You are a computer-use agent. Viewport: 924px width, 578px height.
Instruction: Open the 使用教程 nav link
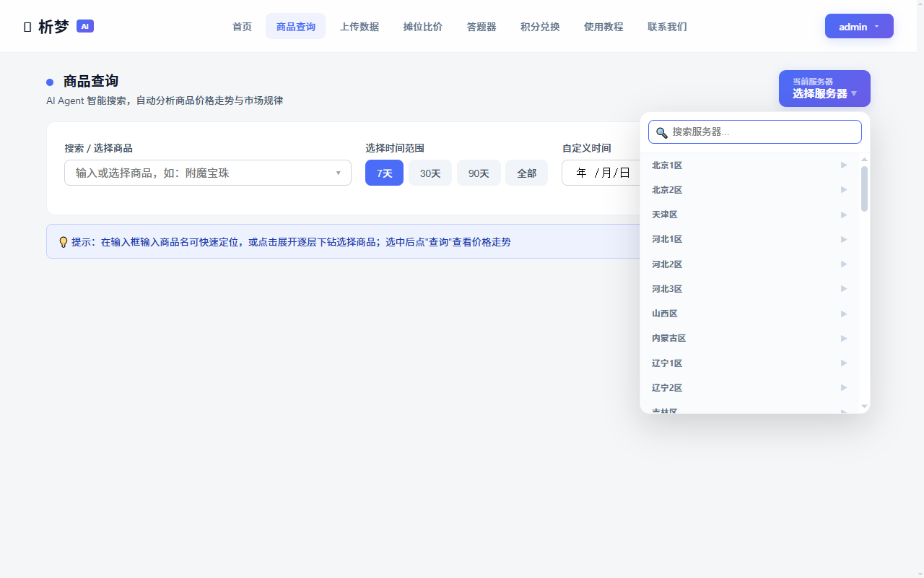(x=603, y=27)
